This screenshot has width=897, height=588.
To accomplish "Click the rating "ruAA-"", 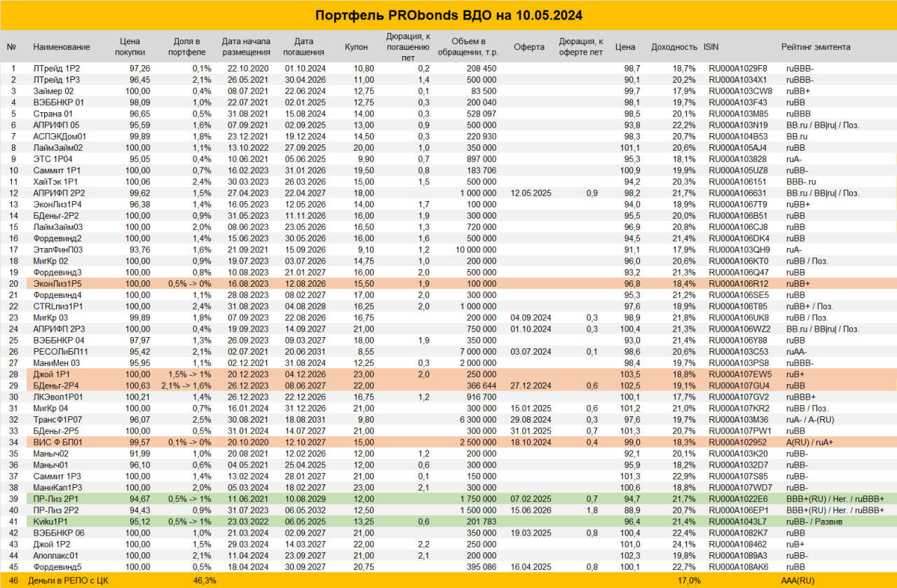I will point(797,351).
